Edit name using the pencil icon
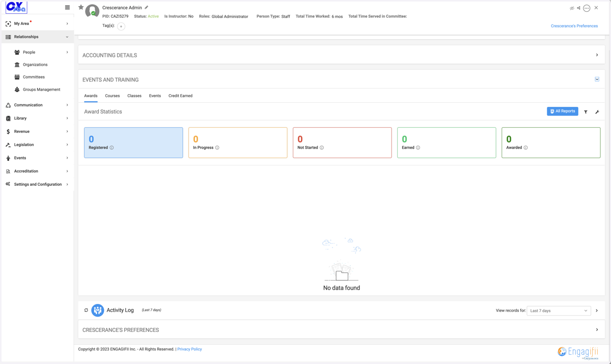This screenshot has width=611, height=364. (147, 8)
